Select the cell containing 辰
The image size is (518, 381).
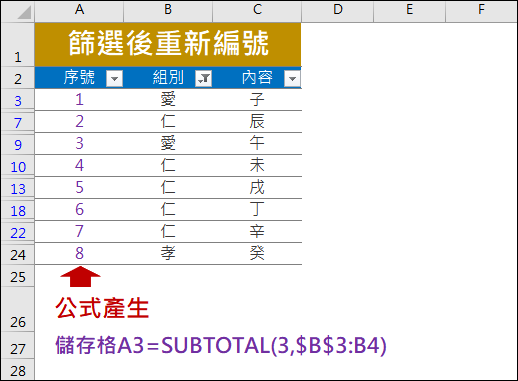(x=257, y=122)
